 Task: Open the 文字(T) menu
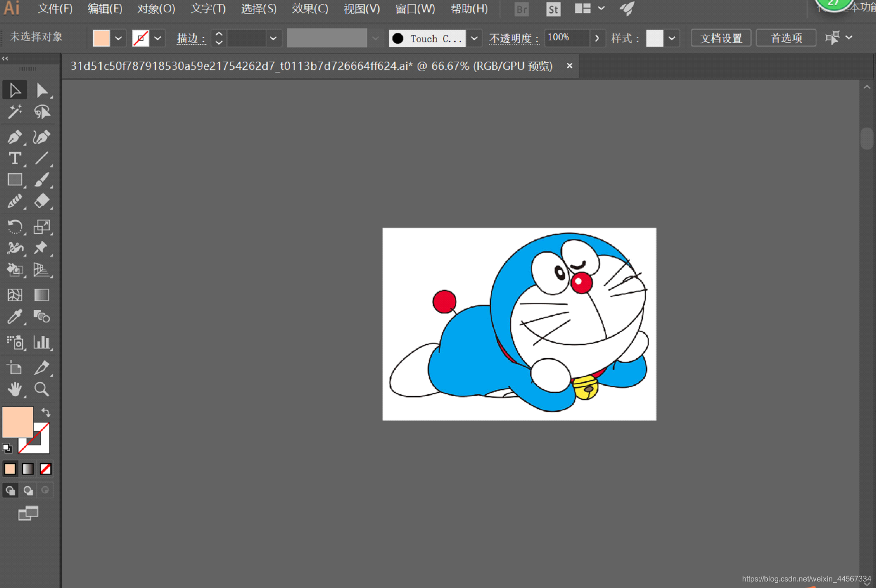[x=208, y=9]
